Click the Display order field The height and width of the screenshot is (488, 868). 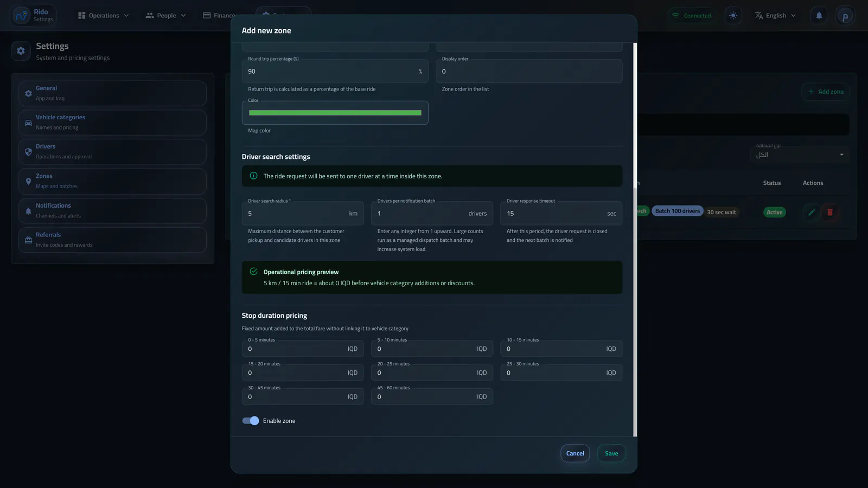click(x=529, y=71)
